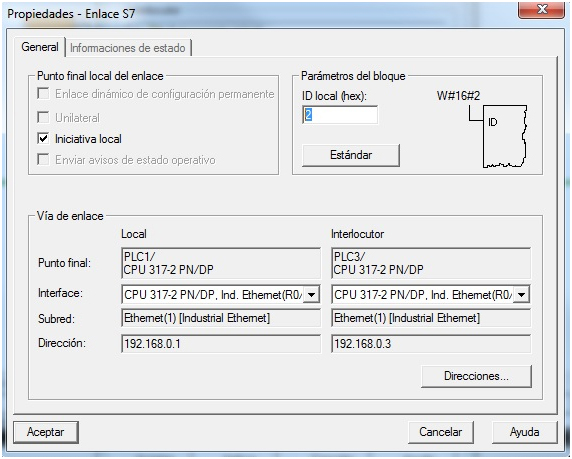Click the ID local (hex) input field
Screen dimensions: 572x459
pyautogui.click(x=340, y=115)
